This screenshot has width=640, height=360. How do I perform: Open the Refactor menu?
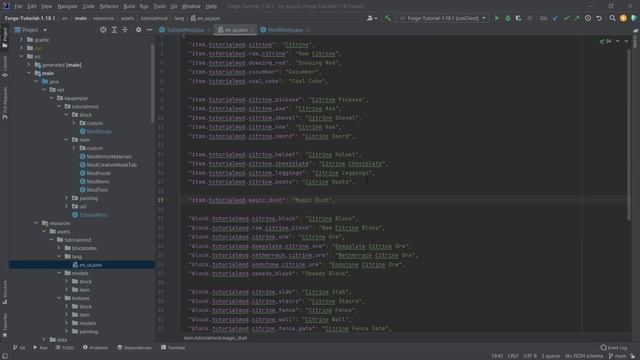[x=109, y=6]
